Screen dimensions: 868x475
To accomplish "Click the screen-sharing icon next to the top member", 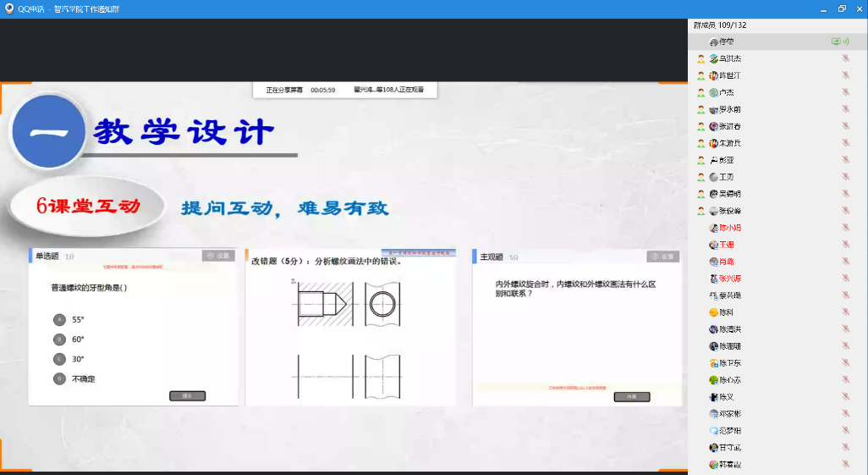I will (836, 41).
